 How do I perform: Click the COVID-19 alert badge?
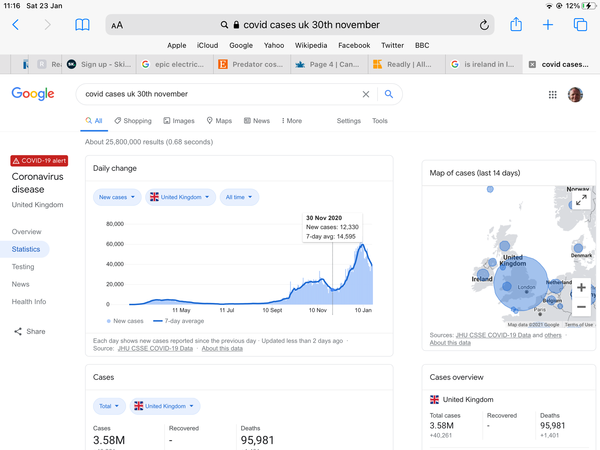pyautogui.click(x=39, y=161)
